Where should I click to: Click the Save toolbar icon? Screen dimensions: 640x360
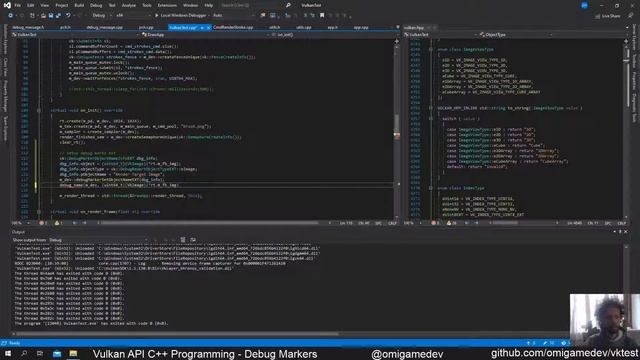click(51, 16)
